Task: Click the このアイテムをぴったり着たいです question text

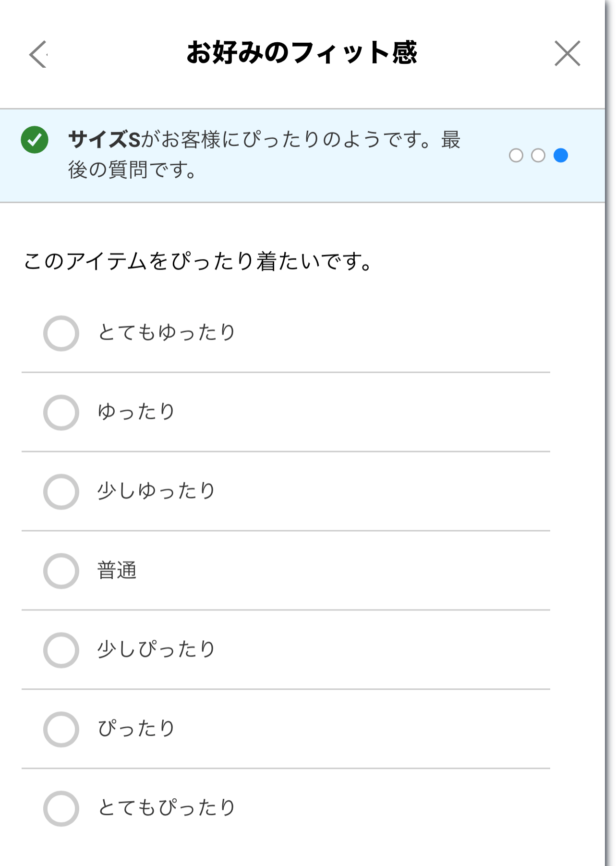Action: click(x=198, y=262)
